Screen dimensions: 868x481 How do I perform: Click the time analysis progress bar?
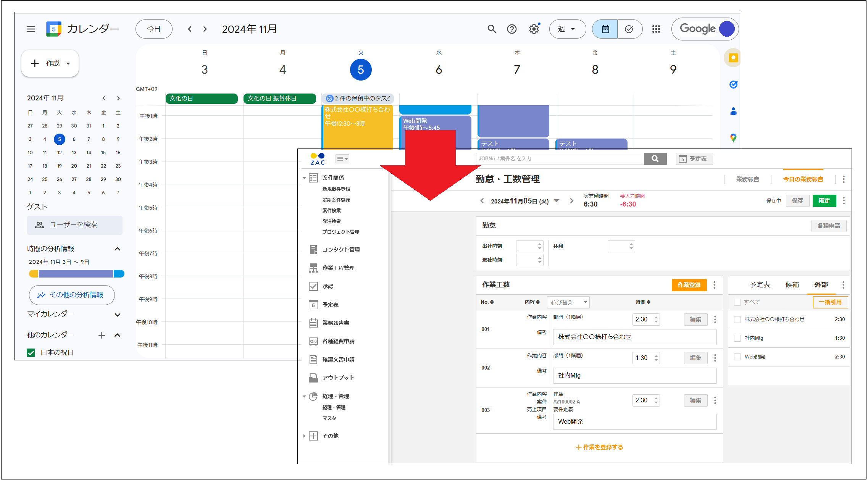[76, 273]
